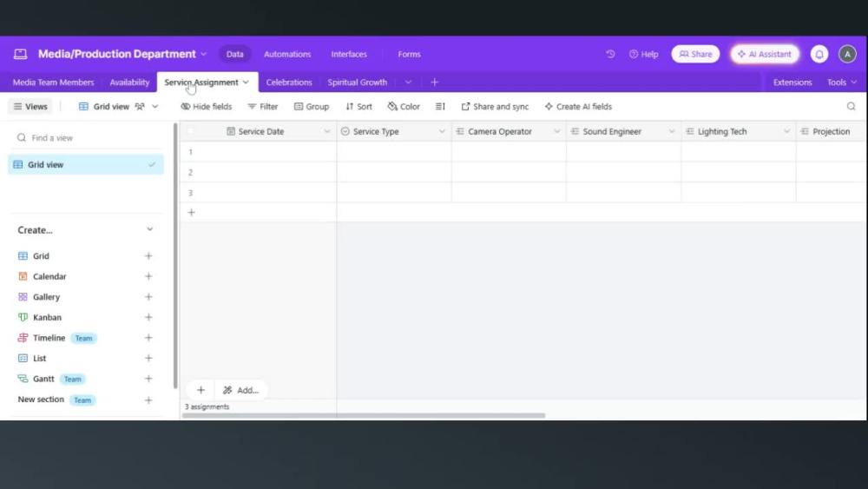The image size is (868, 489).
Task: Open the Extensions panel
Action: point(792,82)
